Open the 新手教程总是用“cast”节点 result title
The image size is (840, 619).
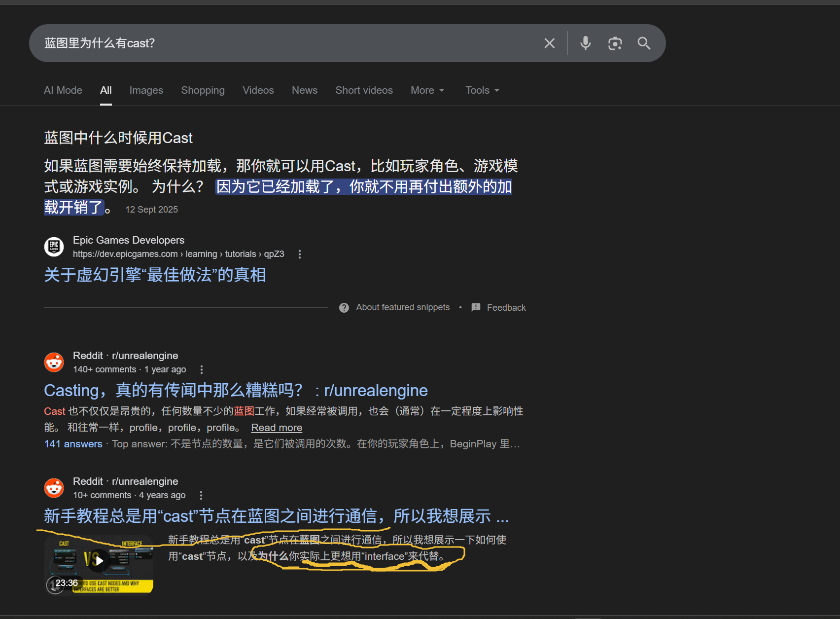[276, 516]
